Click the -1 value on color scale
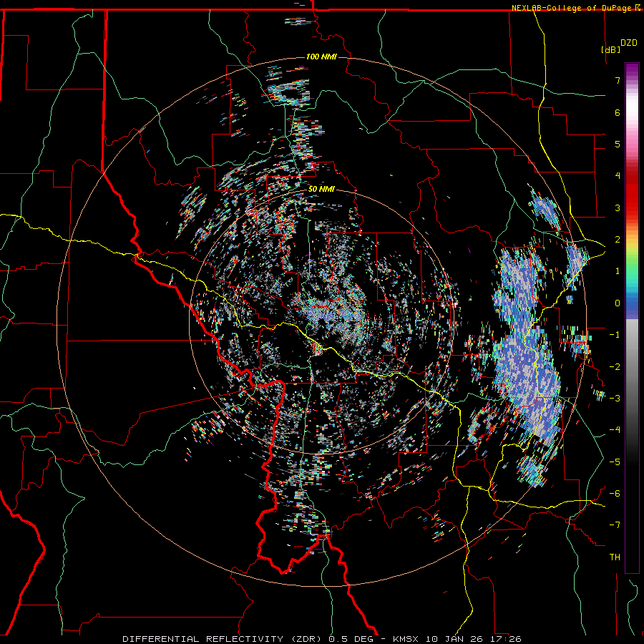 pyautogui.click(x=615, y=335)
